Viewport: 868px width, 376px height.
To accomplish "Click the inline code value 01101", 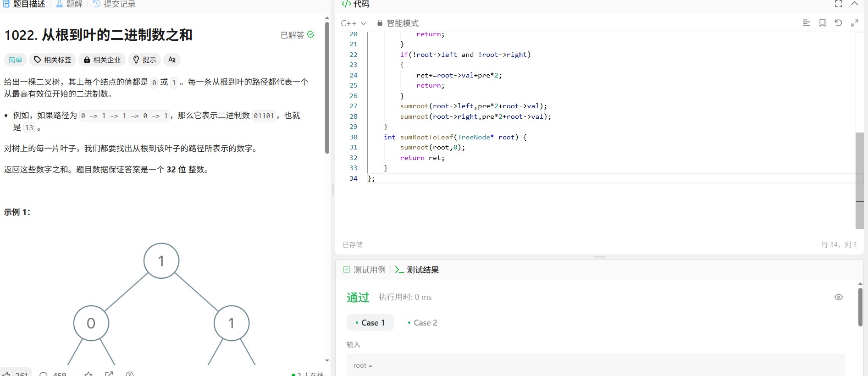I will point(264,116).
